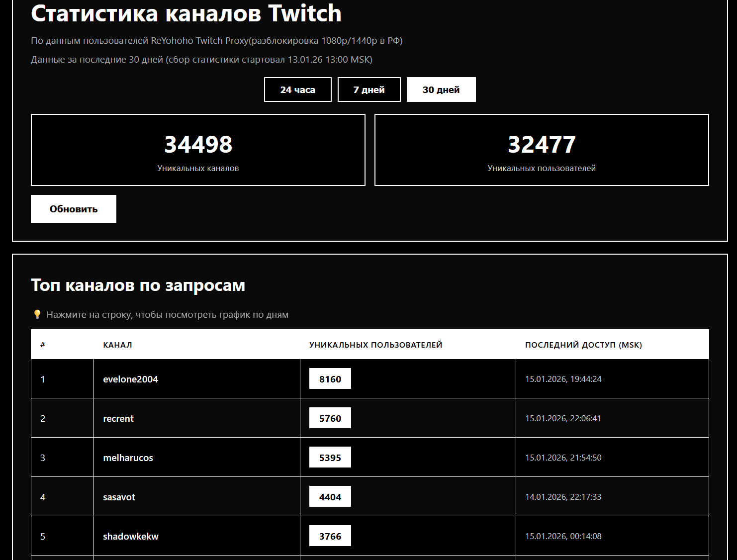The height and width of the screenshot is (560, 737).
Task: Switch to the 24 часа period tab
Action: (x=297, y=90)
